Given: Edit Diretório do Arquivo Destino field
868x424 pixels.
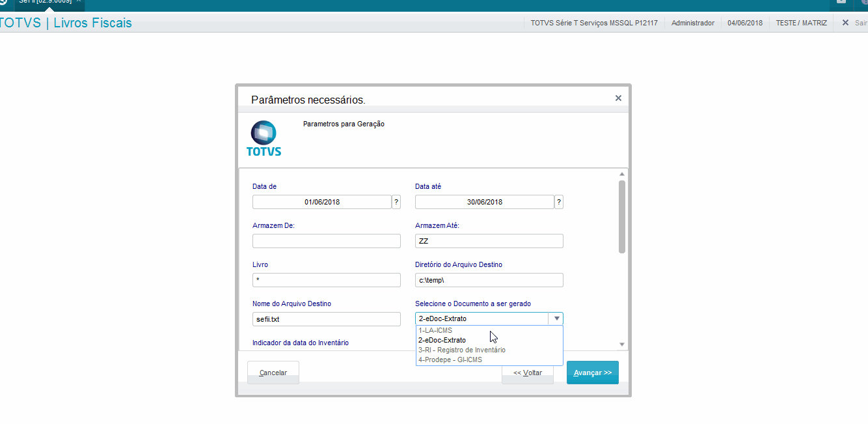Looking at the screenshot, I should pos(489,280).
